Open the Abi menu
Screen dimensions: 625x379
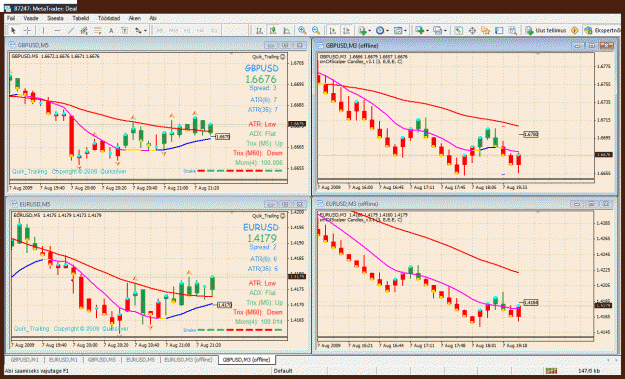tap(153, 18)
